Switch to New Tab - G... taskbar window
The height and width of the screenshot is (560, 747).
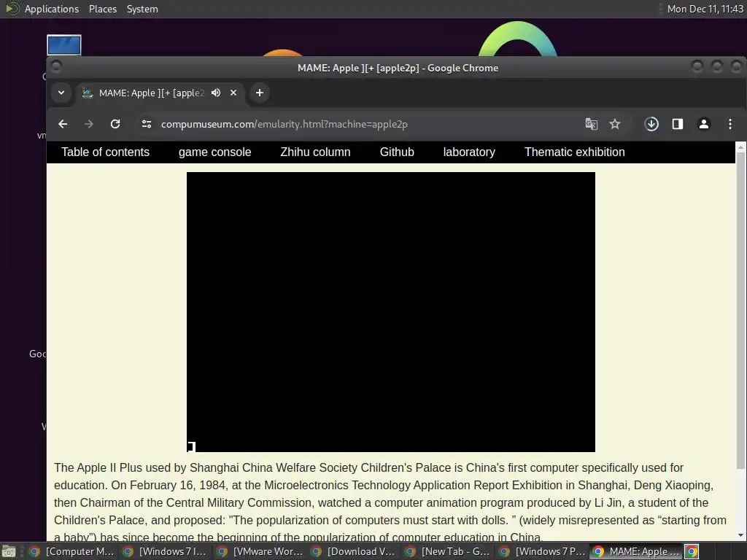[x=448, y=551]
